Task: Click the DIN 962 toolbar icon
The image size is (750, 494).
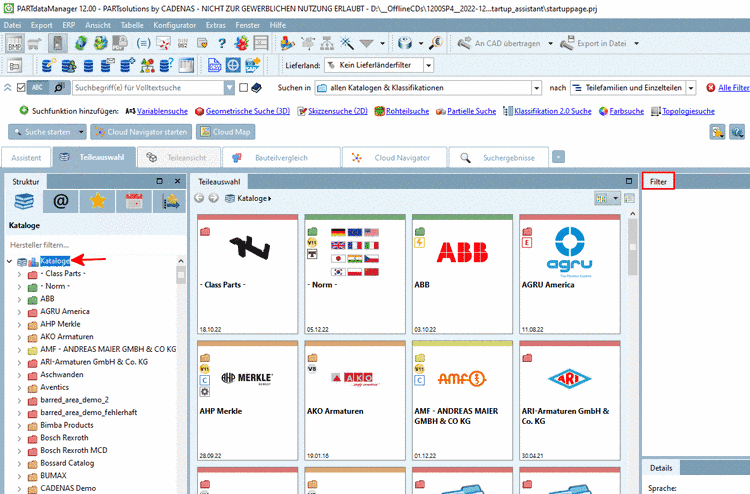Action: (x=183, y=44)
